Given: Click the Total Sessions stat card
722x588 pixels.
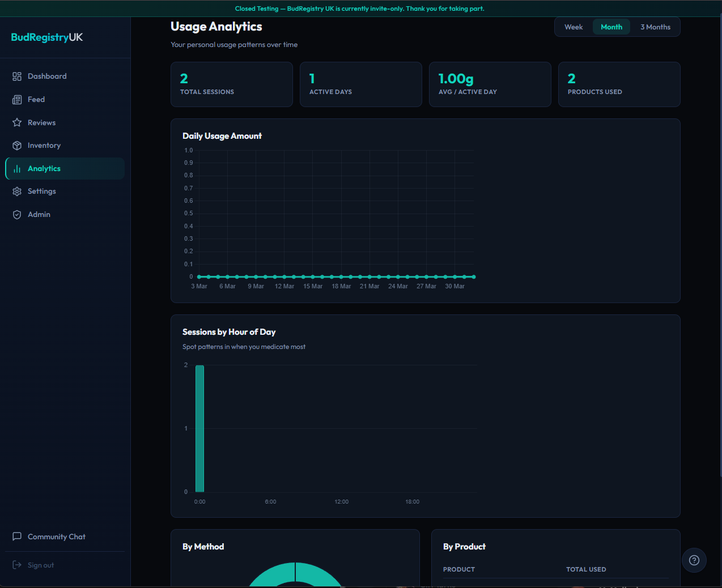Looking at the screenshot, I should [x=231, y=84].
